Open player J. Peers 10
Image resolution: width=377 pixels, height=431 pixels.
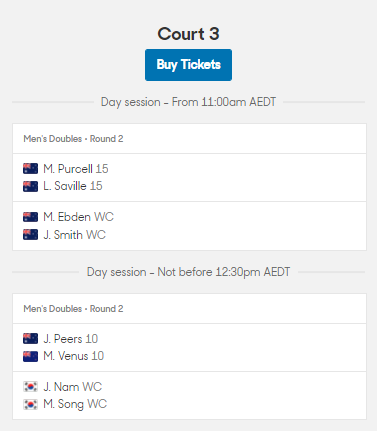click(70, 339)
